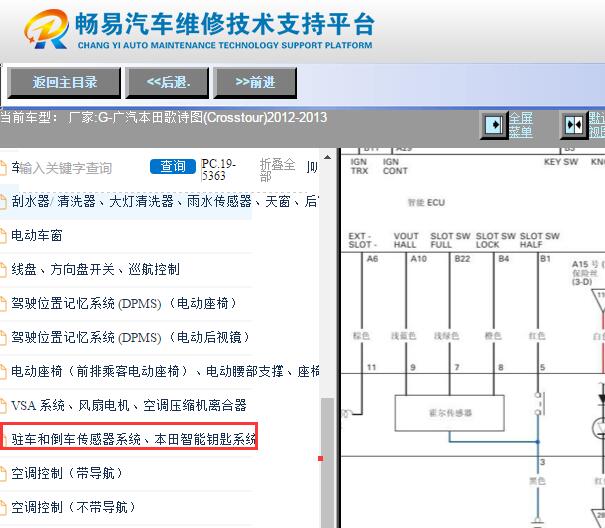This screenshot has height=528, width=605.
Task: Click the tree list vertical scrollbar thumb
Action: point(327,462)
